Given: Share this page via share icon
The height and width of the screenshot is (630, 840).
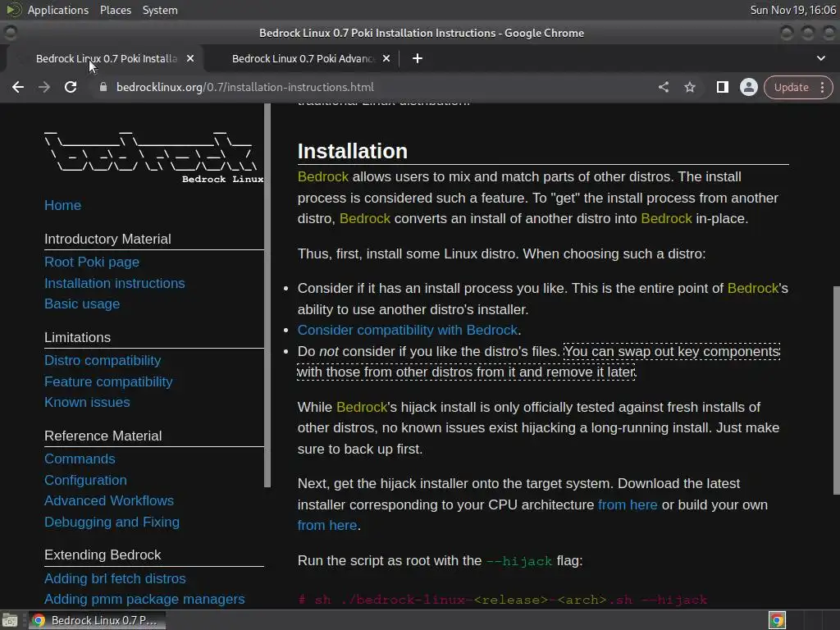Looking at the screenshot, I should (x=663, y=87).
